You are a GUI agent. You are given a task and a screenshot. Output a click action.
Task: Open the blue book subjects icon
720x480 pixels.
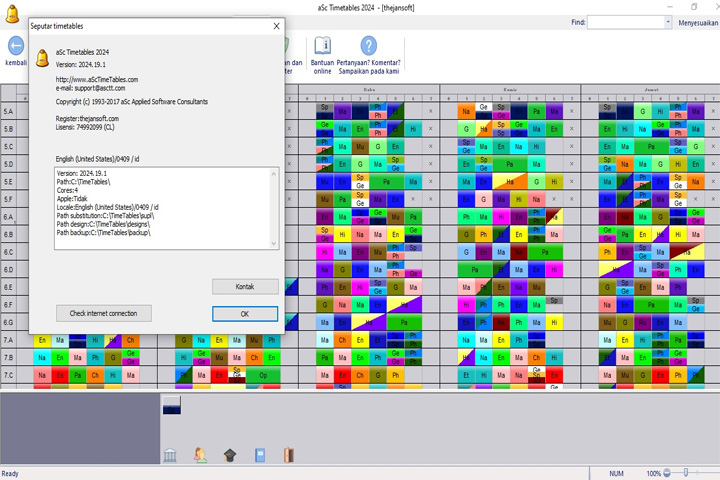[260, 455]
